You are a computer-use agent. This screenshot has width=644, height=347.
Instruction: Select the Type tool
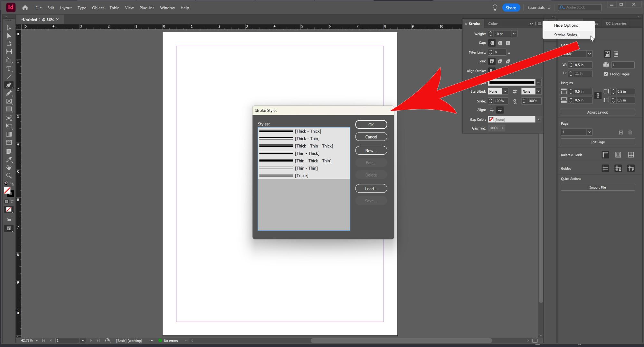[9, 69]
